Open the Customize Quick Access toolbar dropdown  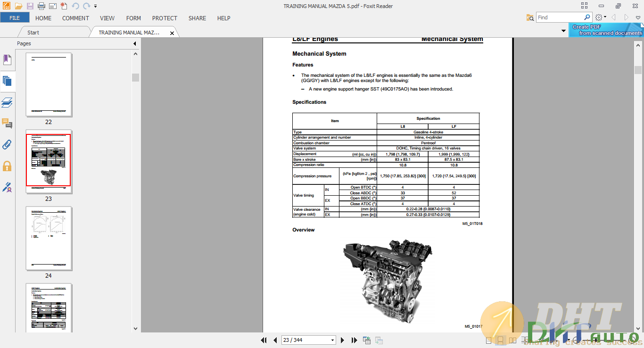click(95, 6)
